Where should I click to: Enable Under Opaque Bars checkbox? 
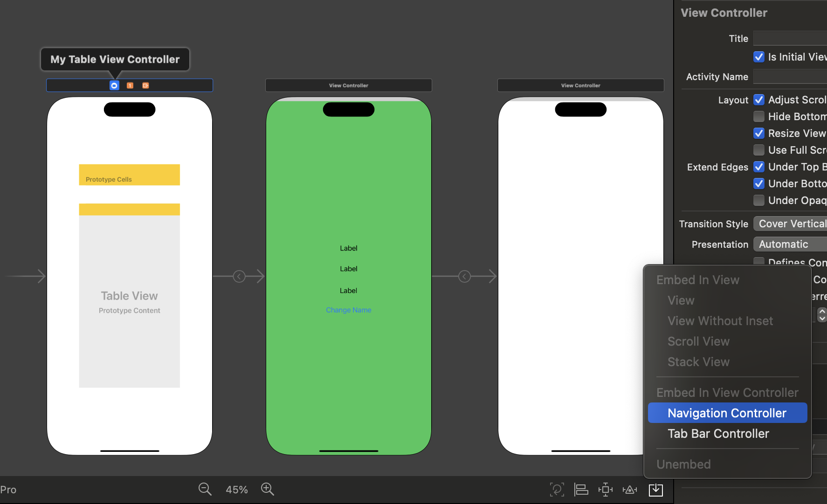point(759,200)
